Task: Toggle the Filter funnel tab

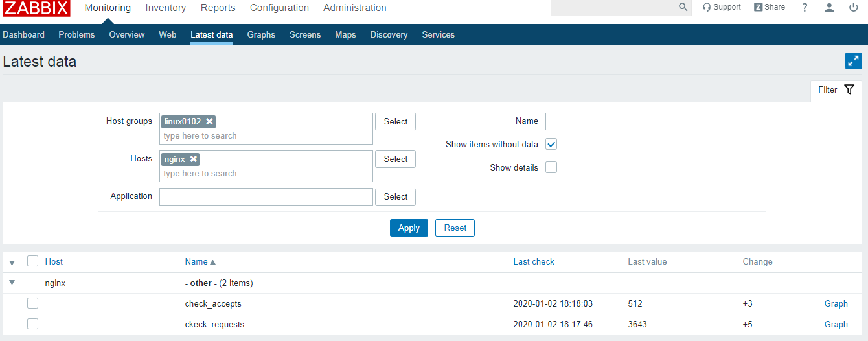Action: [836, 90]
